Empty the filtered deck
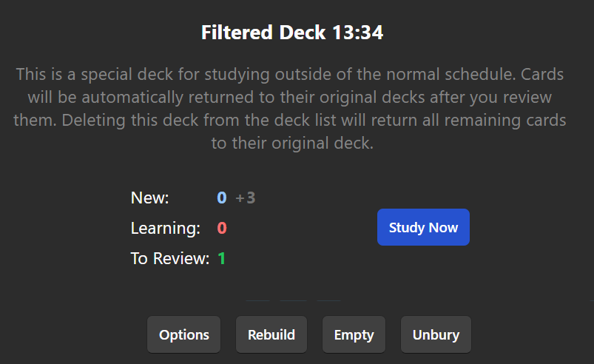This screenshot has height=364, width=594. (x=354, y=334)
